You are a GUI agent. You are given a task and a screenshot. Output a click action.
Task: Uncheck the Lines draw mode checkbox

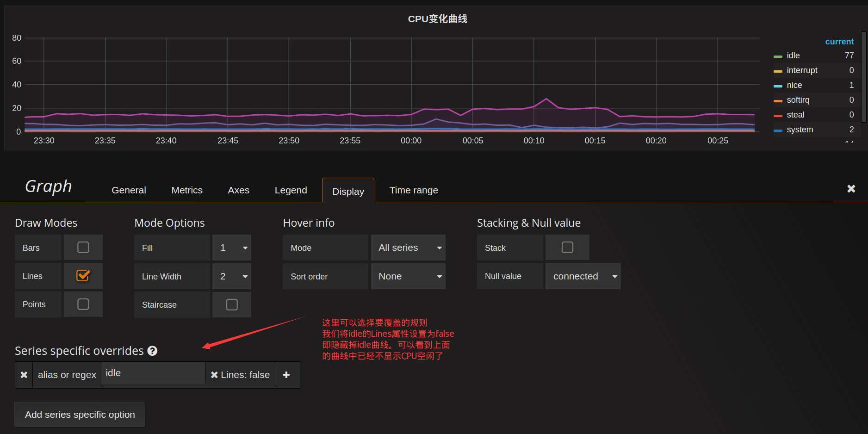pos(83,276)
